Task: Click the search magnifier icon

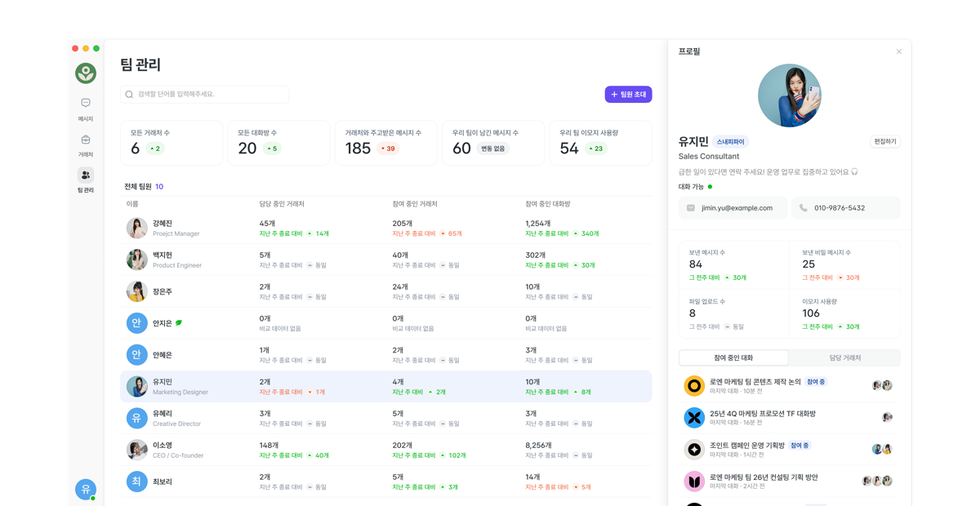Action: [129, 95]
